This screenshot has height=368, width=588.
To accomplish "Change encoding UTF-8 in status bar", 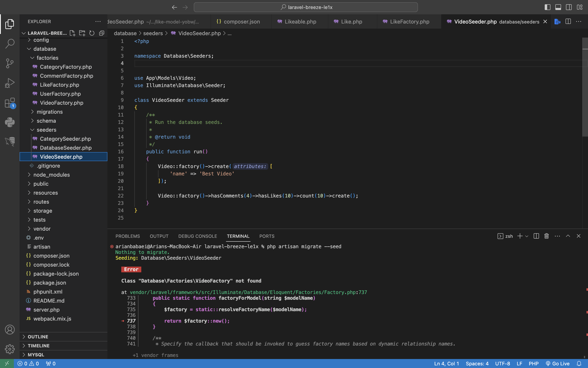I will [x=502, y=363].
